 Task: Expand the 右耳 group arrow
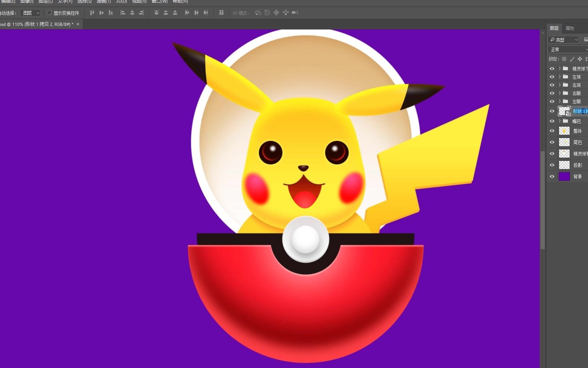(559, 85)
